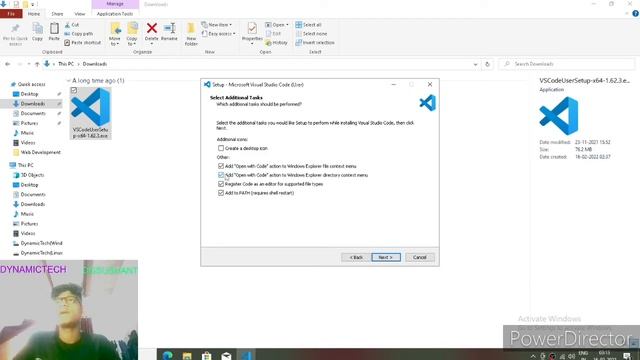Switch to the Share ribbon tab
This screenshot has height=360, width=640.
[57, 14]
